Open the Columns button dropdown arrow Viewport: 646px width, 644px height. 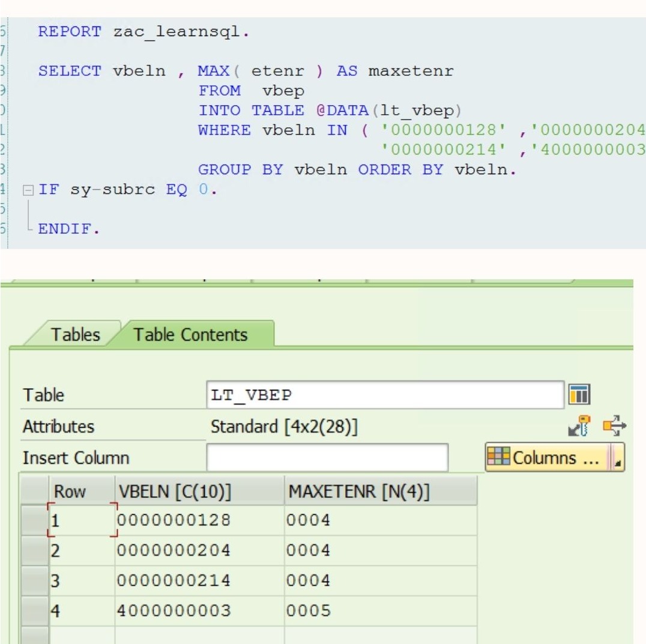coord(618,458)
